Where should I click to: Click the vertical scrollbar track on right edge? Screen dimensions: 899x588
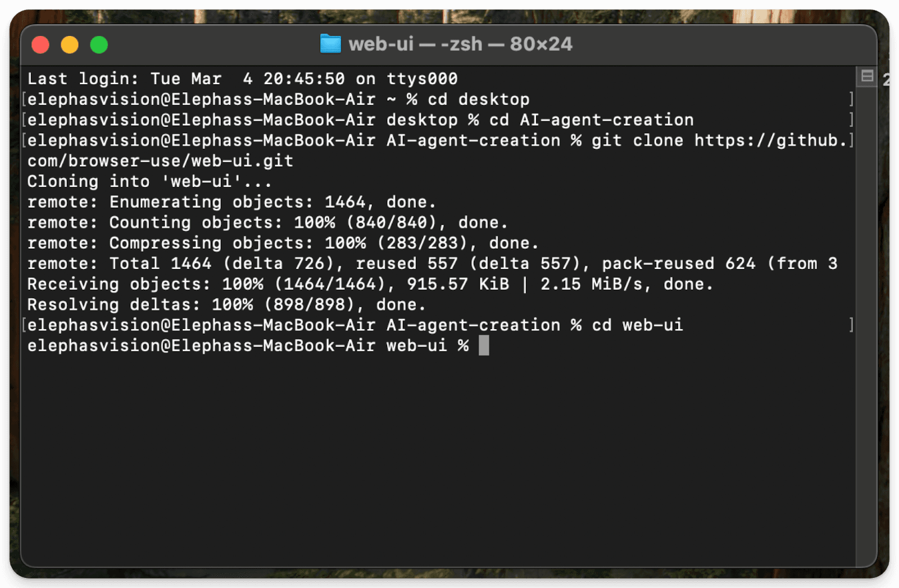[866, 337]
